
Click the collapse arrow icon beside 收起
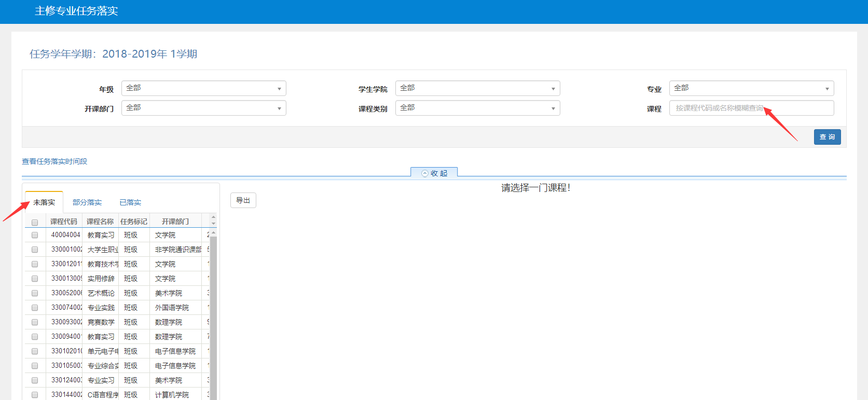coord(425,173)
